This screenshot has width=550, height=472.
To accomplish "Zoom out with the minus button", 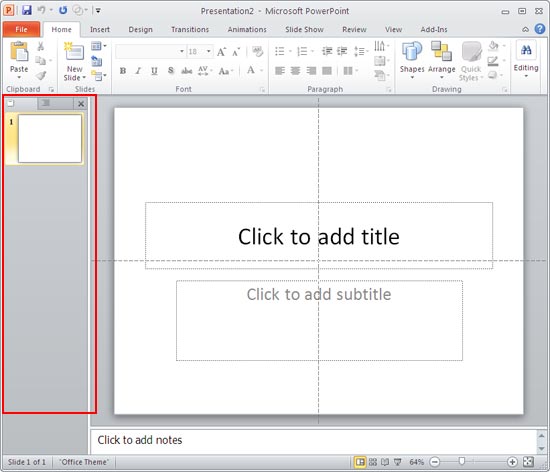I will pos(434,462).
